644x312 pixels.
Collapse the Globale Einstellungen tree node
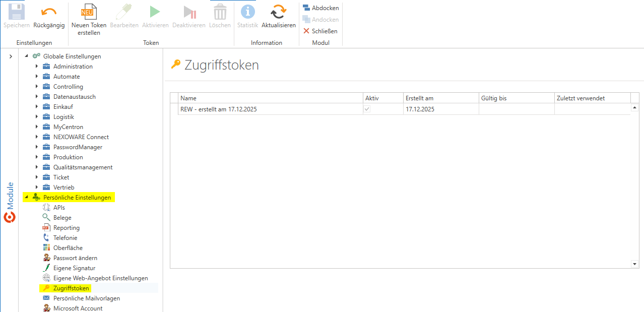pos(26,56)
